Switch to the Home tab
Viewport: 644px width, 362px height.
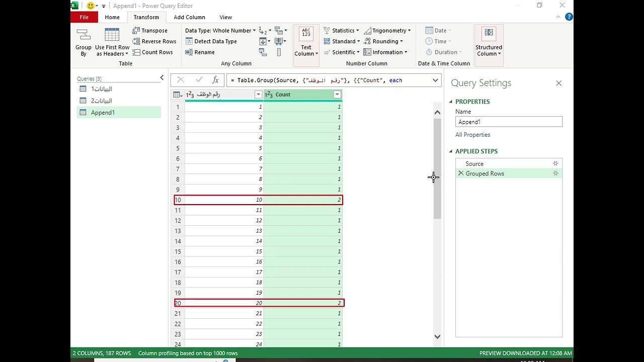pos(112,17)
